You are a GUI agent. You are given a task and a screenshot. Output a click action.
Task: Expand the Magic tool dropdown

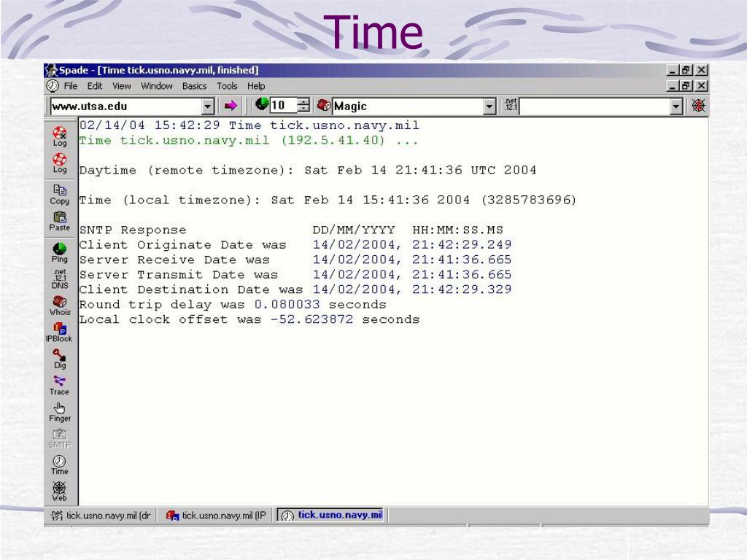[489, 106]
